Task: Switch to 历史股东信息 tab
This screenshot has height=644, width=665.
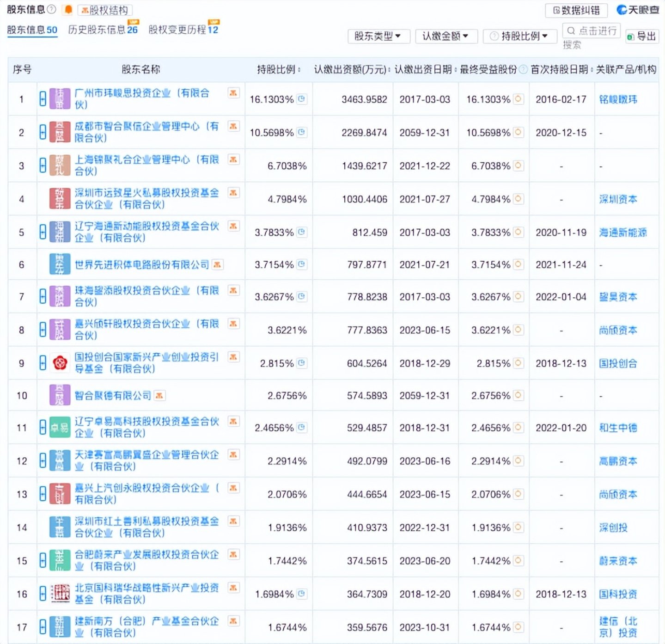Action: (103, 30)
